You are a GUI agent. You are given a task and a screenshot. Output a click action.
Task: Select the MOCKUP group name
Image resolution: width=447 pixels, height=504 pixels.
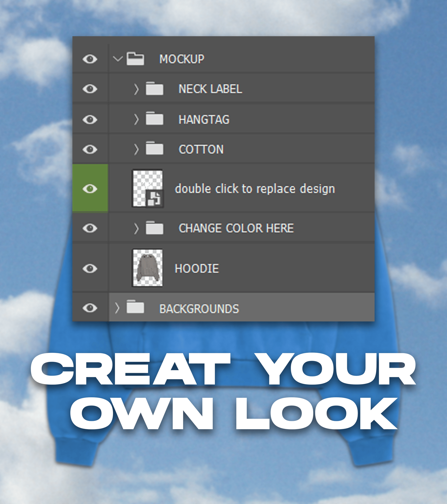click(x=182, y=59)
